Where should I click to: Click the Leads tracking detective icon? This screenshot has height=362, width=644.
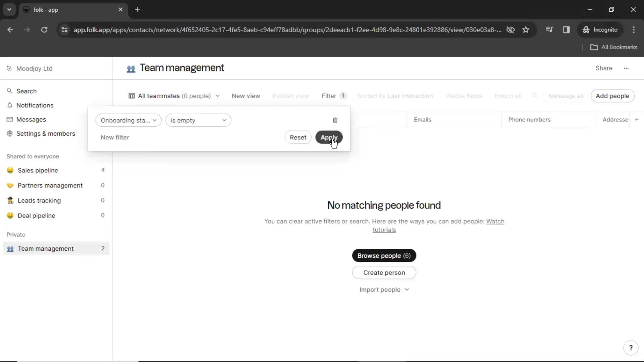pos(10,200)
